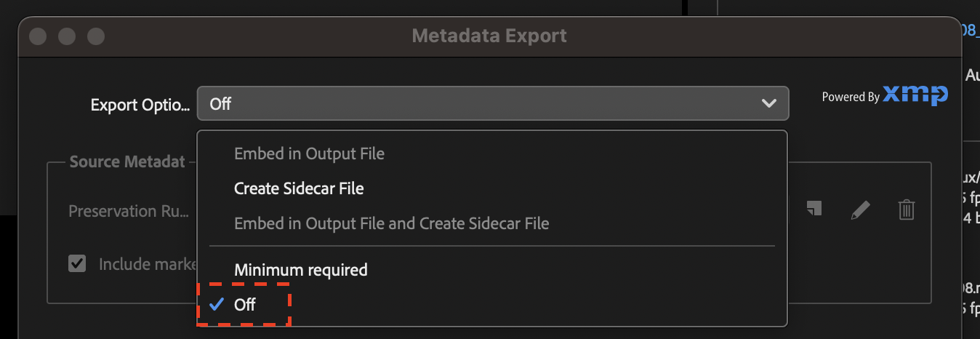Click the Metadata Export title bar text
The width and height of the screenshot is (980, 339).
[489, 35]
